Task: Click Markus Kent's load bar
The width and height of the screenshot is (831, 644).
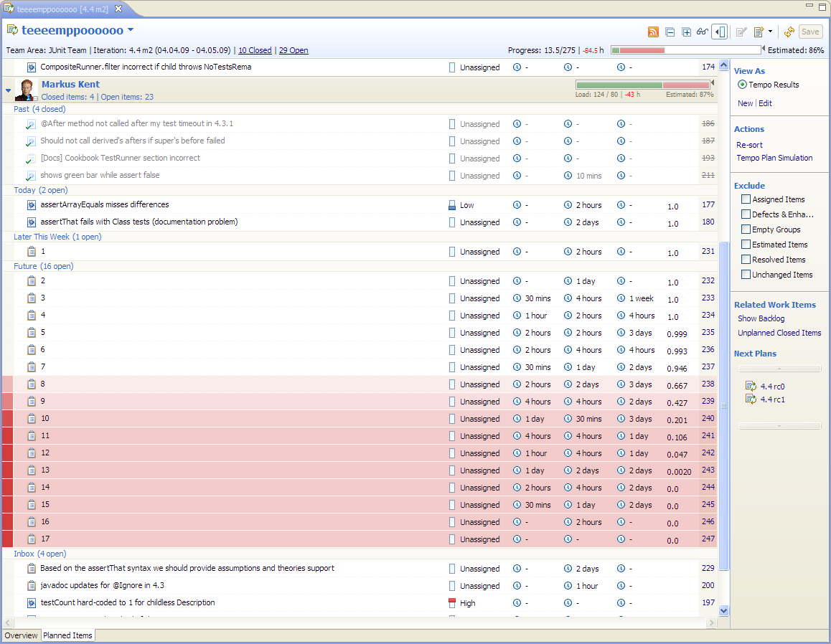Action: tap(643, 85)
